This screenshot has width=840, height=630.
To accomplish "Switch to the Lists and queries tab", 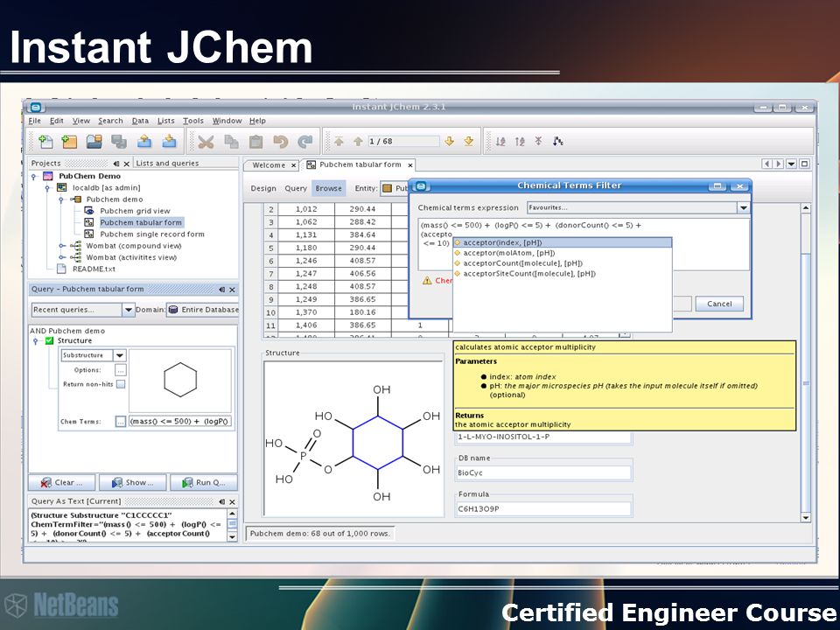I will (x=167, y=164).
